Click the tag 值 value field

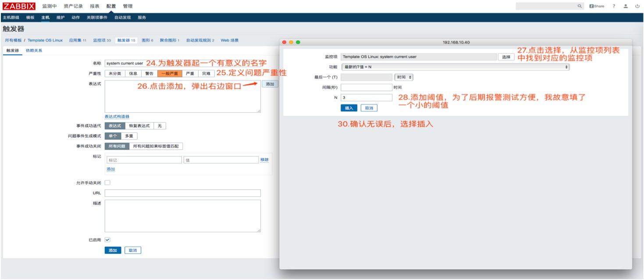[x=221, y=160]
